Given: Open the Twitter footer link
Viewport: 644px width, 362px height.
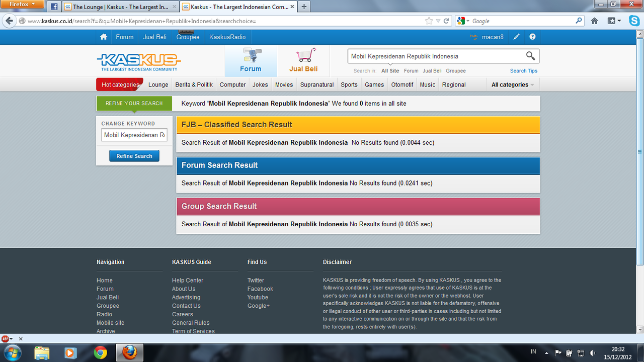Looking at the screenshot, I should click(x=256, y=280).
